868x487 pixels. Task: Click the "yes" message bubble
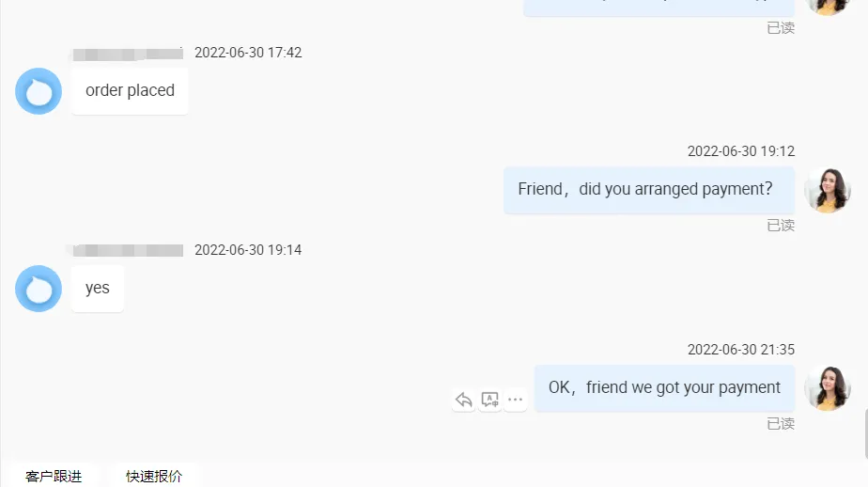tap(98, 289)
